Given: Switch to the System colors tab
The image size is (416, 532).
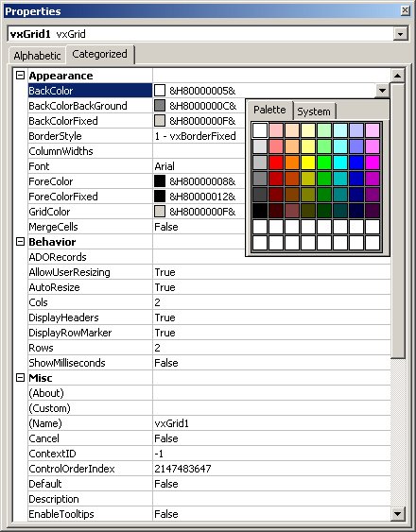Looking at the screenshot, I should (x=314, y=112).
